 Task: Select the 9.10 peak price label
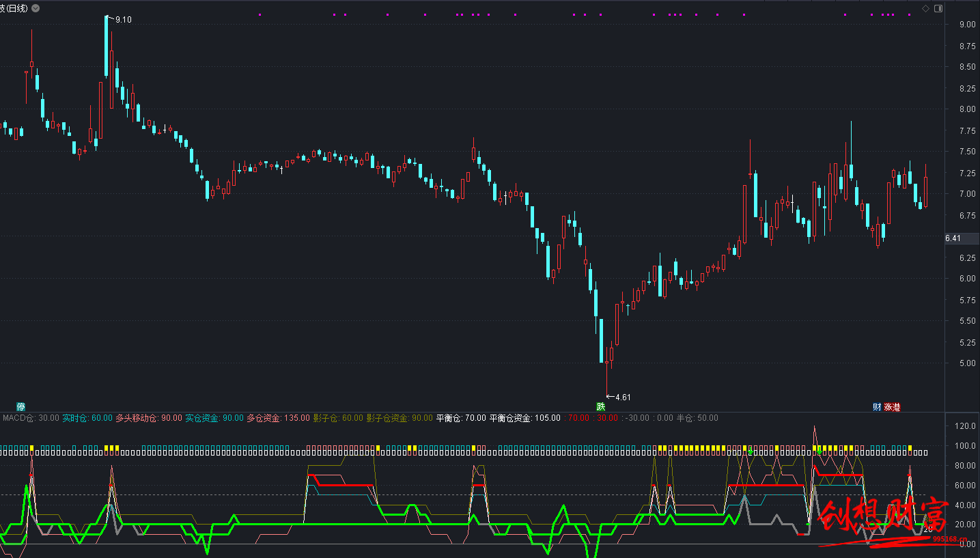pyautogui.click(x=123, y=20)
